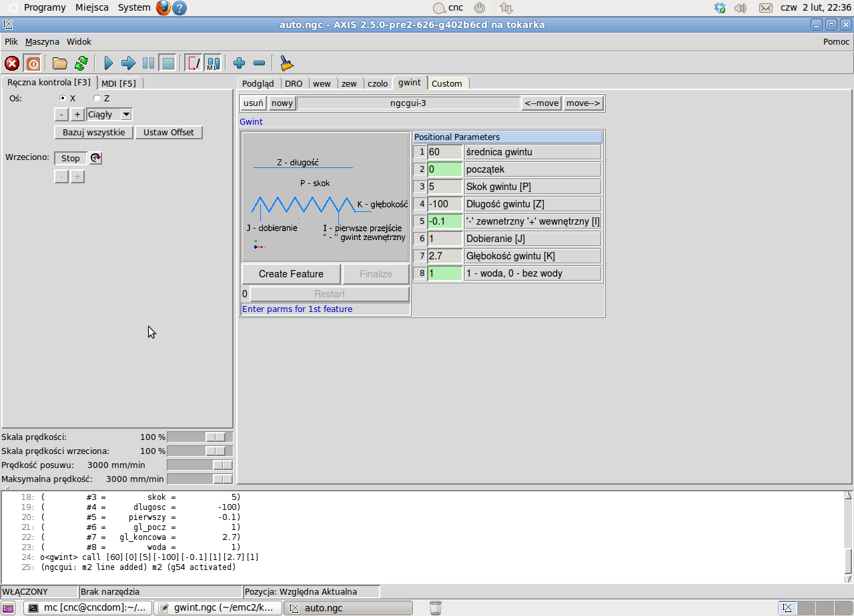Click the spindle Stop button

click(71, 158)
